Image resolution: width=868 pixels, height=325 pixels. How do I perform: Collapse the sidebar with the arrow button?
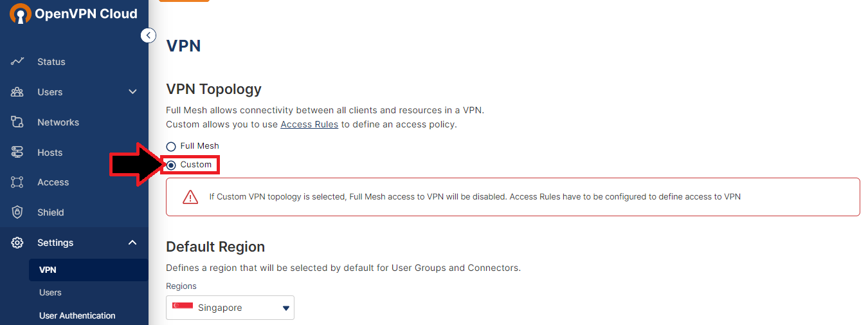pyautogui.click(x=149, y=35)
